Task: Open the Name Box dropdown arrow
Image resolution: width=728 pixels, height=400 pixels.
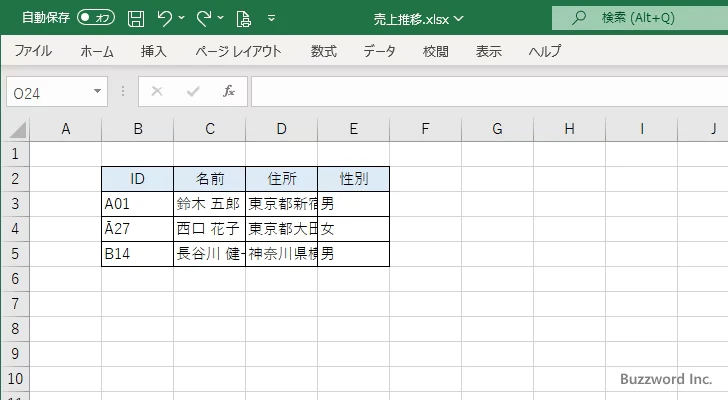Action: pos(98,91)
